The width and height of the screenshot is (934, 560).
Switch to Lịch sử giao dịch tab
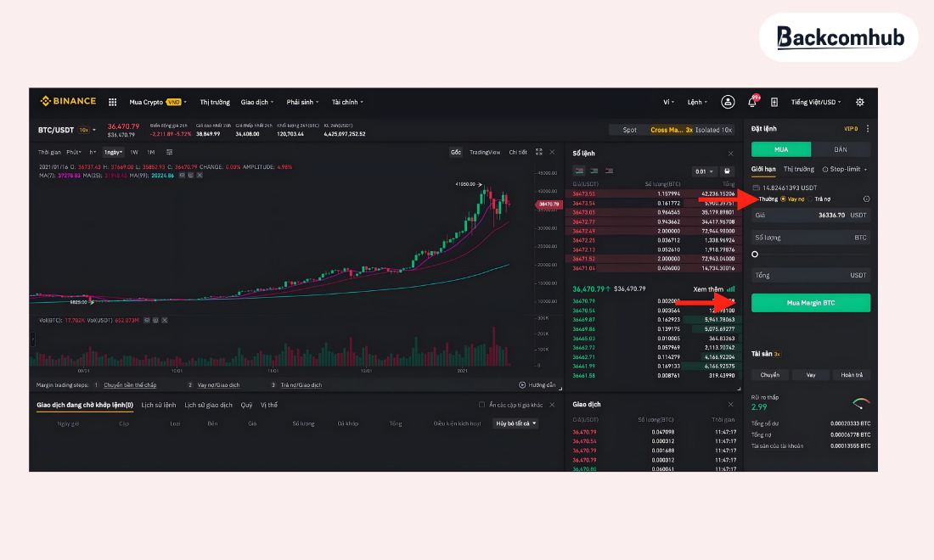[209, 406]
